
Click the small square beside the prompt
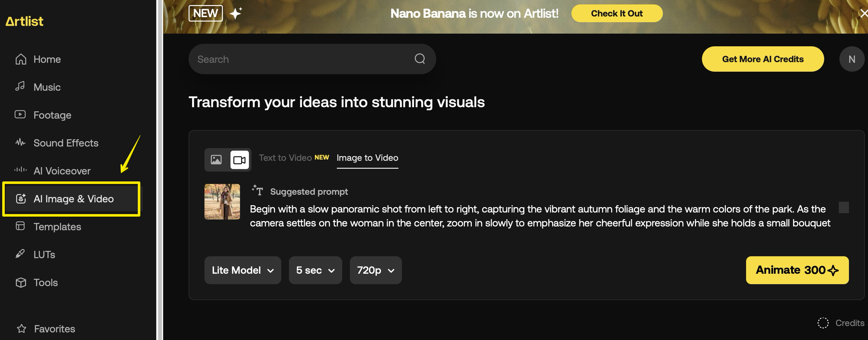[x=844, y=207]
